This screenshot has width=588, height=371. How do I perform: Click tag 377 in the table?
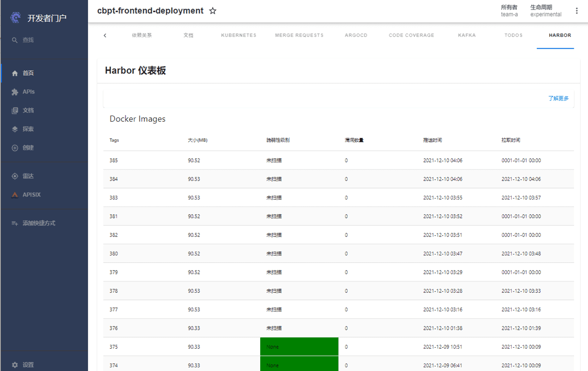pyautogui.click(x=114, y=309)
